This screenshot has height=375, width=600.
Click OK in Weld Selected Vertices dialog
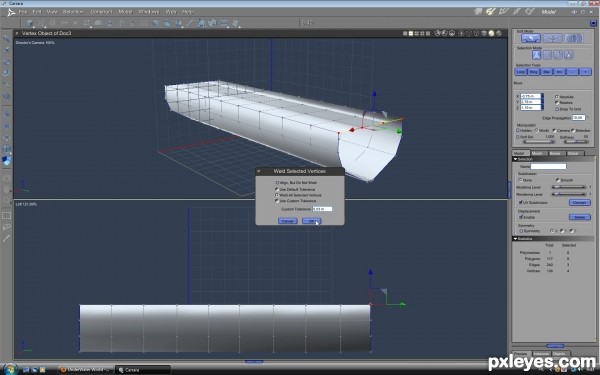click(311, 221)
